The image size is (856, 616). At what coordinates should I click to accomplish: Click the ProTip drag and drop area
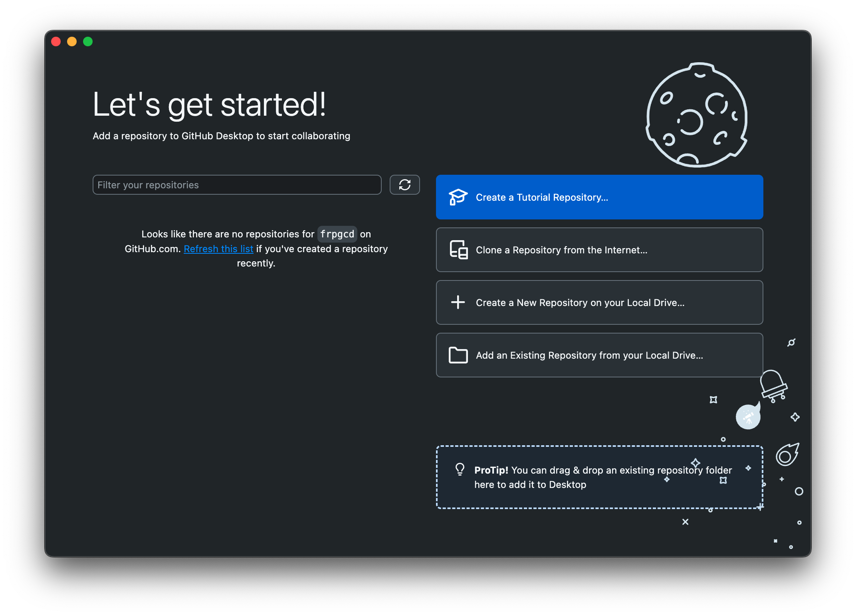(599, 477)
